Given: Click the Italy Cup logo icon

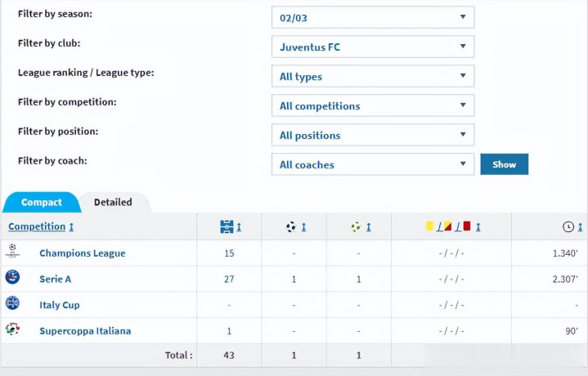Looking at the screenshot, I should [12, 303].
